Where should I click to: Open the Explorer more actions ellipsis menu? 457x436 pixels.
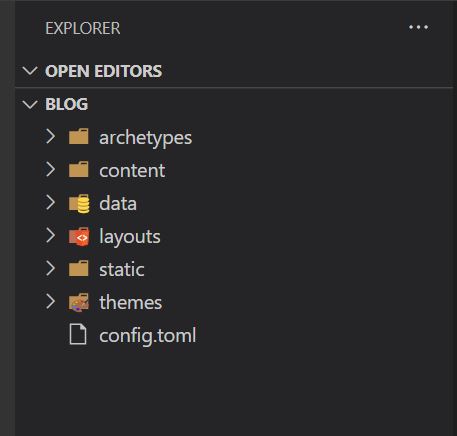coord(419,27)
